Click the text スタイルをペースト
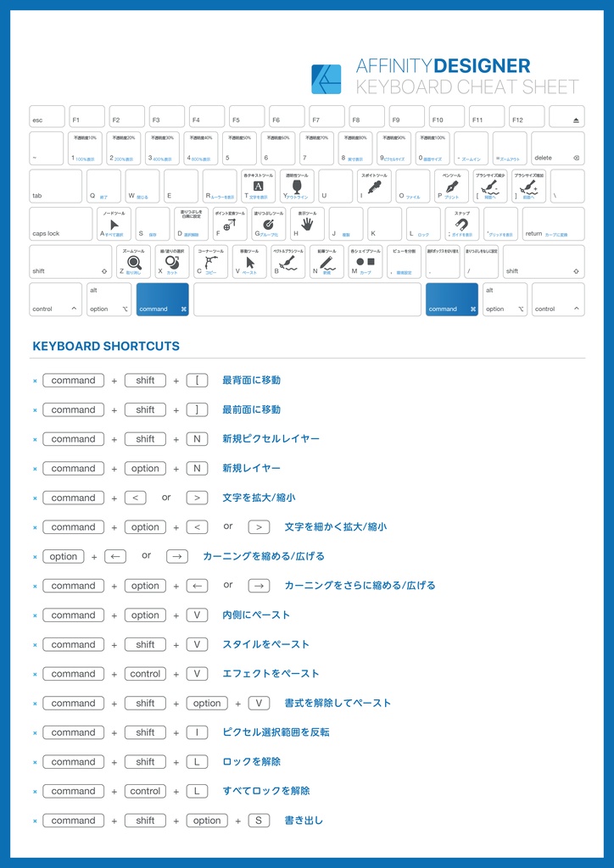614x868 pixels. pos(265,644)
